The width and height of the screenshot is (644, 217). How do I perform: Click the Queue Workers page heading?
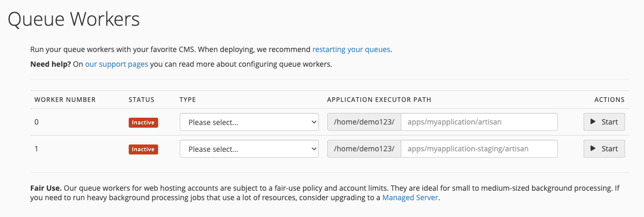tap(74, 19)
